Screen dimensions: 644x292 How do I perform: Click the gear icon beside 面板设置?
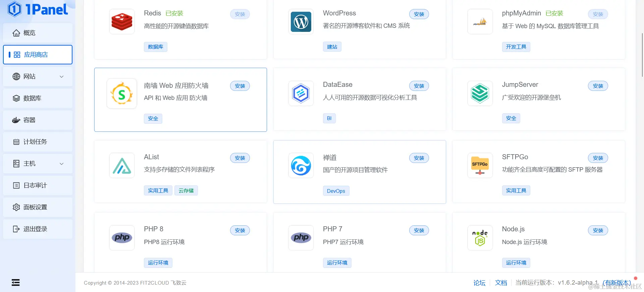pyautogui.click(x=16, y=207)
